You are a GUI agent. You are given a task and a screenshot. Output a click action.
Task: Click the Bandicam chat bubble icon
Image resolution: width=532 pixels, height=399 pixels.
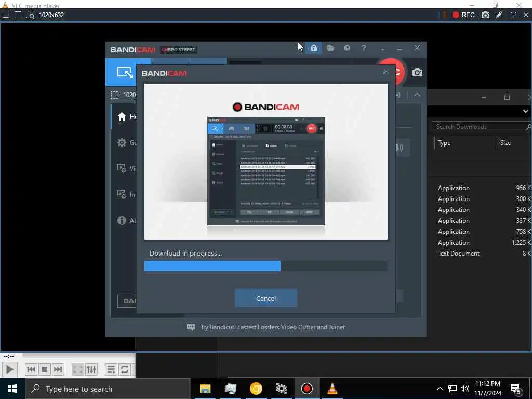pos(191,327)
